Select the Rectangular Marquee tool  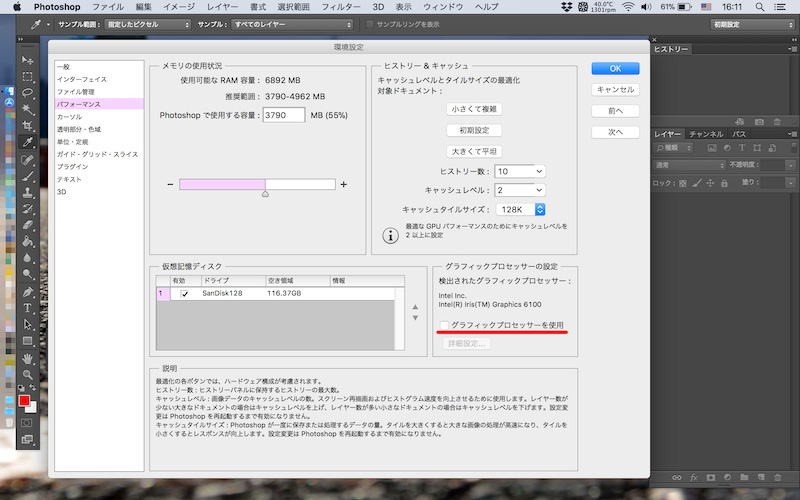28,77
